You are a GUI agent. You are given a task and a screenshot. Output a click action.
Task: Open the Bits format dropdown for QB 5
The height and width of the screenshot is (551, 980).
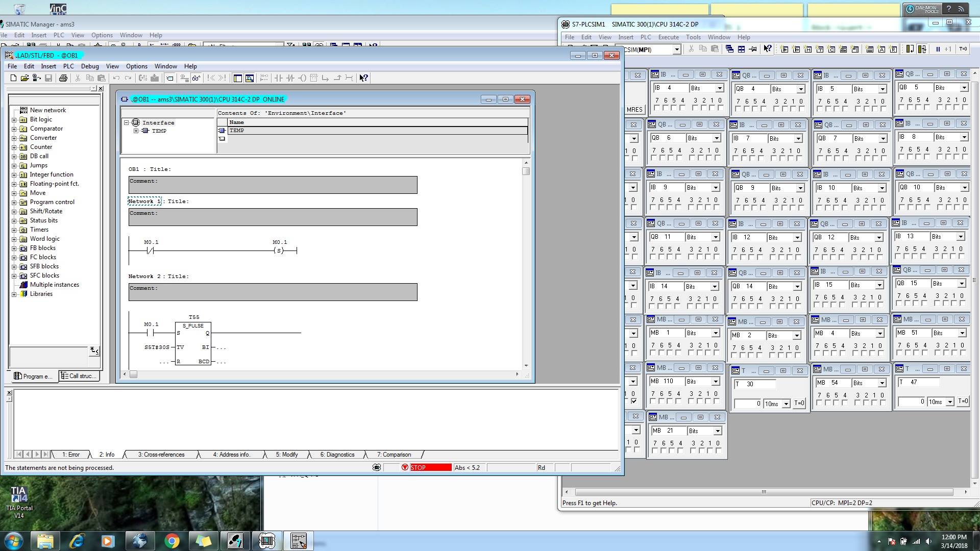(x=964, y=88)
